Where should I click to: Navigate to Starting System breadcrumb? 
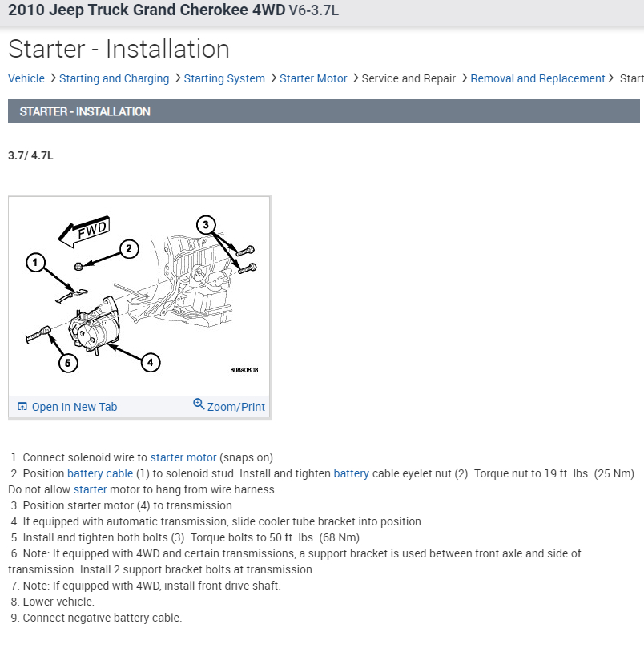(x=224, y=78)
